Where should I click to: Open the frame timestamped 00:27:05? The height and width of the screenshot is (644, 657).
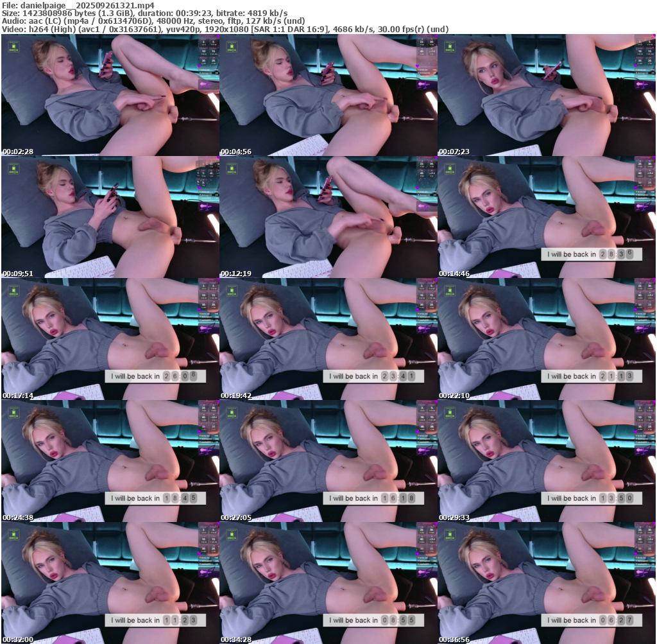point(328,461)
